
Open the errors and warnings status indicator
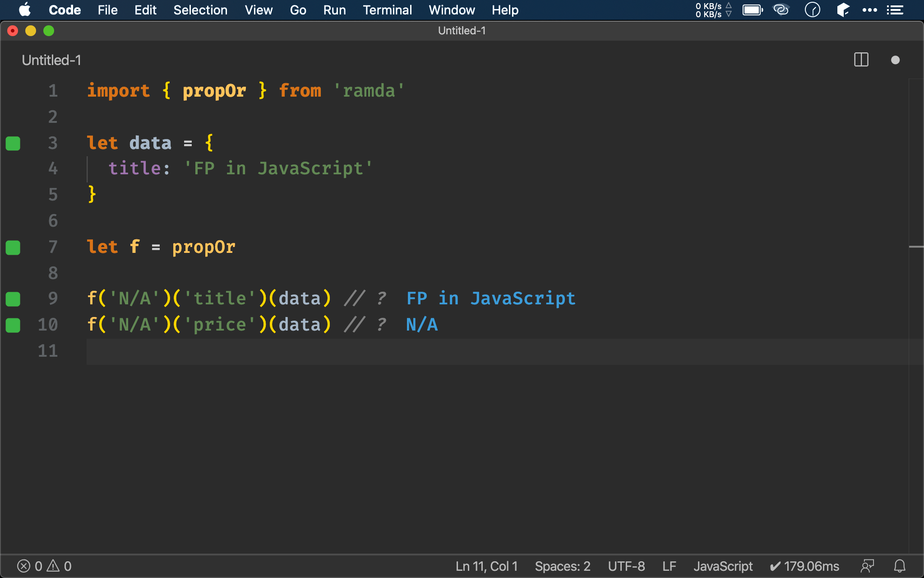44,566
